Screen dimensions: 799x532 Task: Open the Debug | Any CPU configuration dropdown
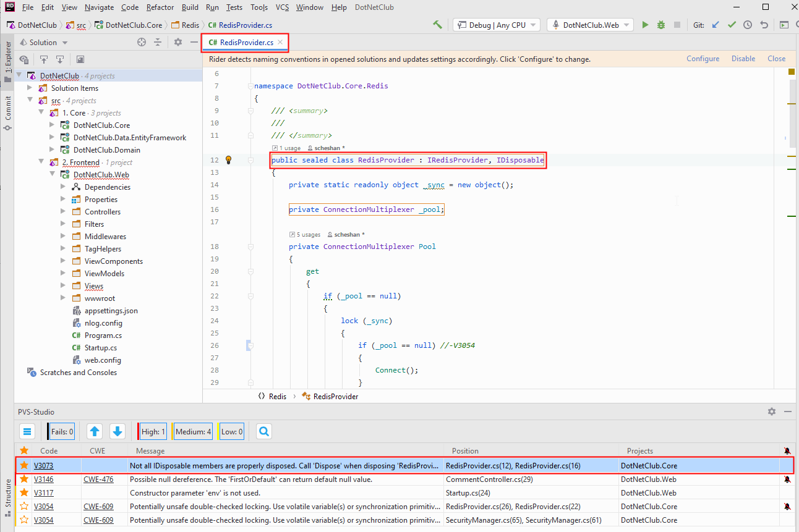[497, 25]
